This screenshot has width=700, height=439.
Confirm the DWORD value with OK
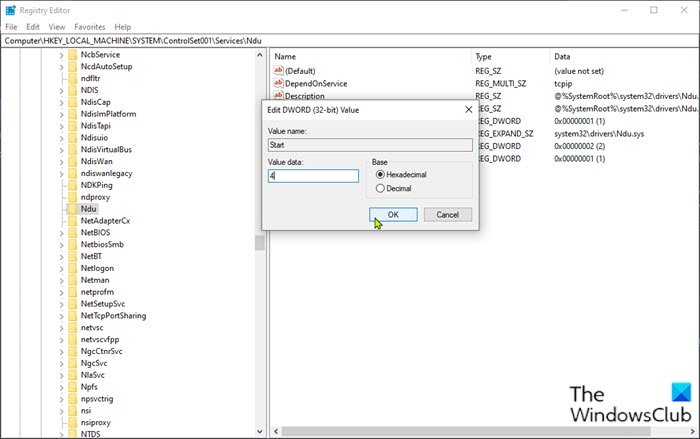[393, 215]
